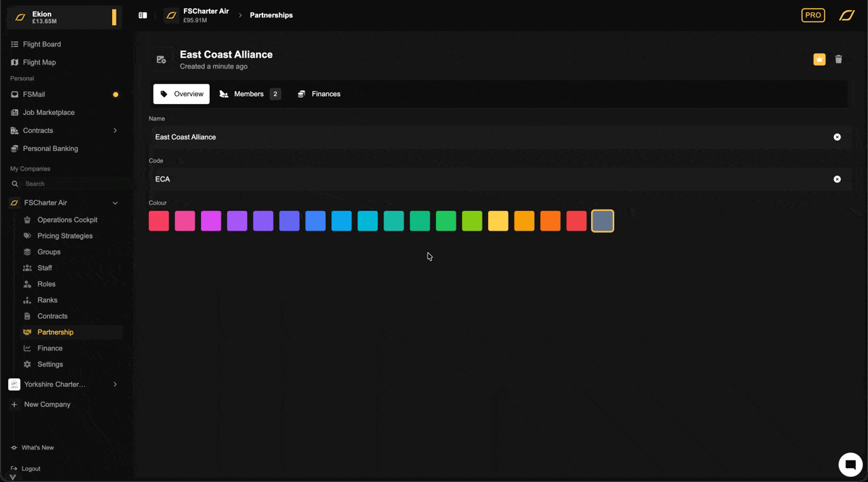Collapse the FSCharter Air company tree
This screenshot has height=482, width=868.
coord(115,203)
